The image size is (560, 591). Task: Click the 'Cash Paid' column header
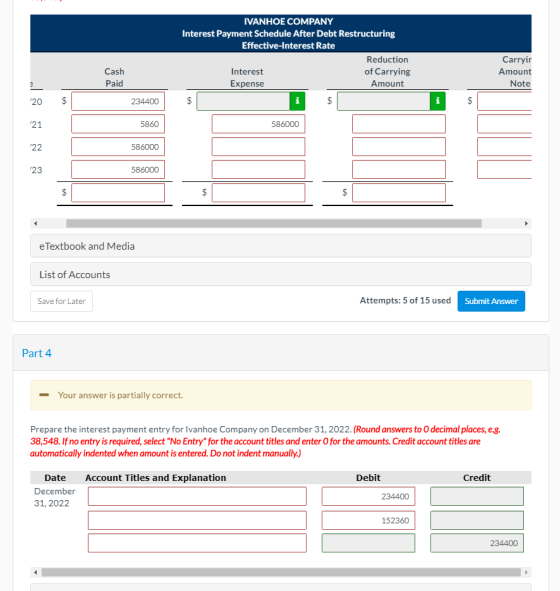114,77
